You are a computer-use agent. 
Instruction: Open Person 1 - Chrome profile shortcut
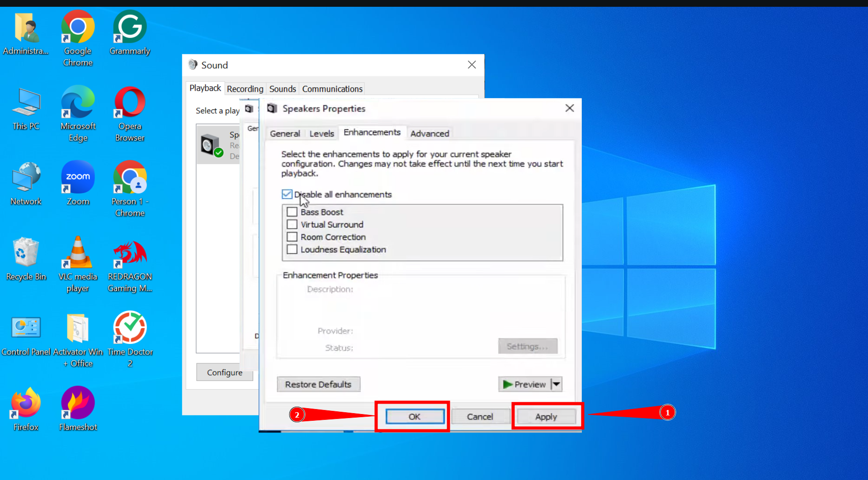point(130,189)
